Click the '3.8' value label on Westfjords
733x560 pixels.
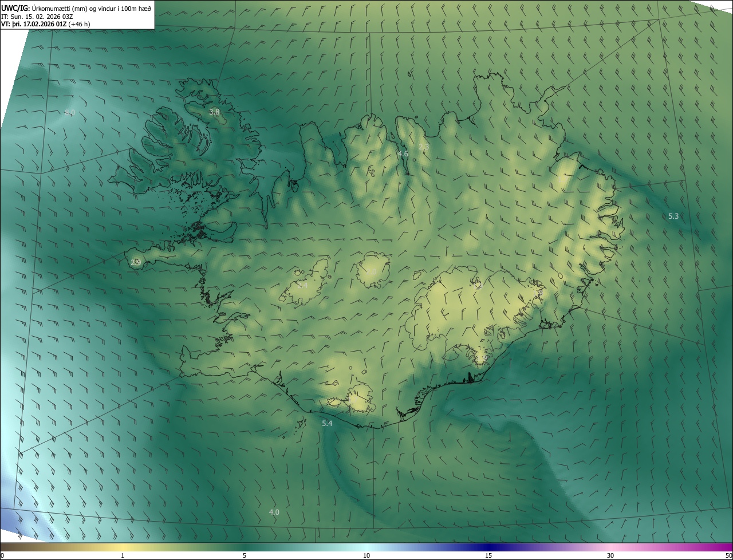(214, 112)
